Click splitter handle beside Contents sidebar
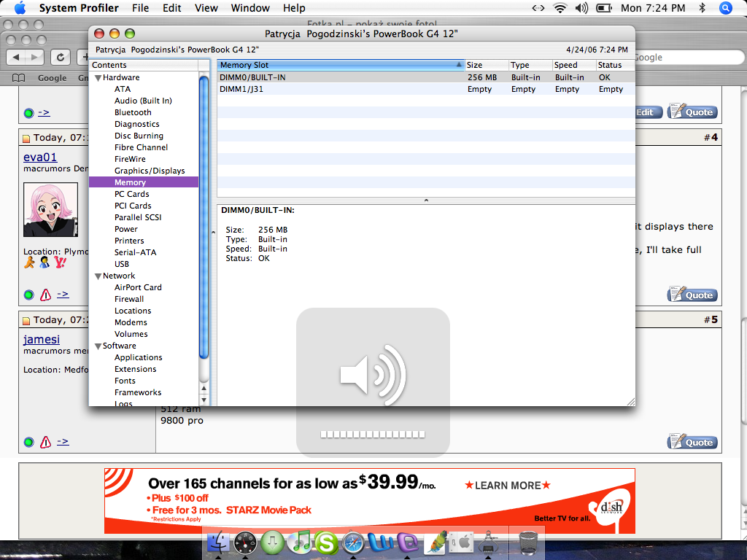The height and width of the screenshot is (560, 747). (x=213, y=233)
